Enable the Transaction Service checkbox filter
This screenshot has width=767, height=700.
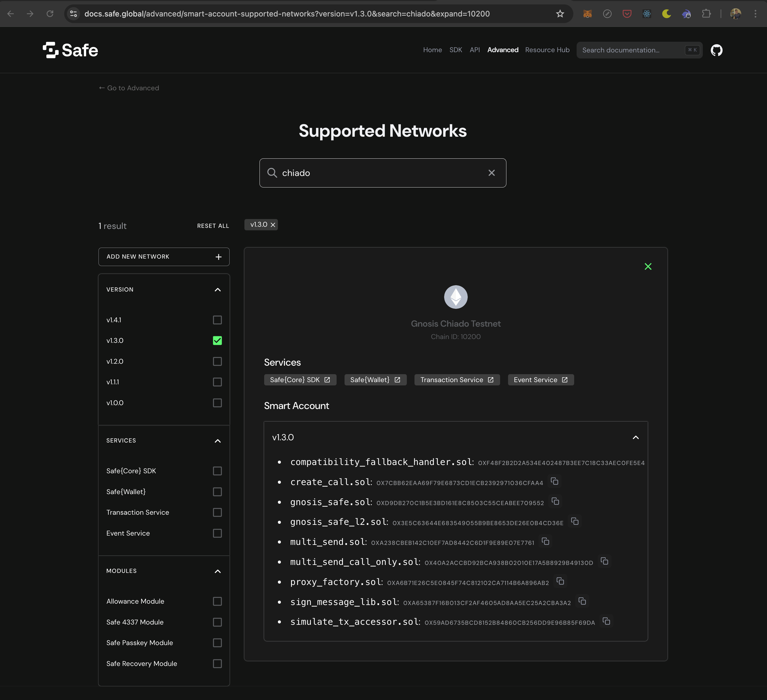[218, 512]
